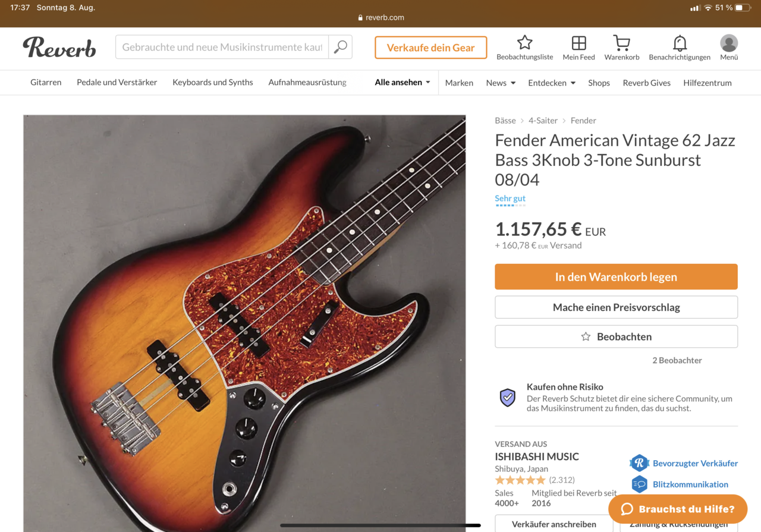Open the Menü profile avatar
The height and width of the screenshot is (532, 761).
click(729, 43)
